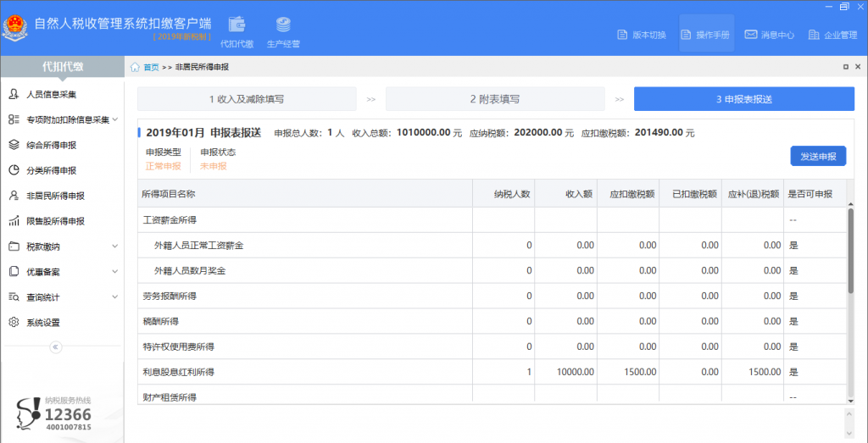Click the 收入额 column header
The width and height of the screenshot is (868, 443).
coord(565,194)
